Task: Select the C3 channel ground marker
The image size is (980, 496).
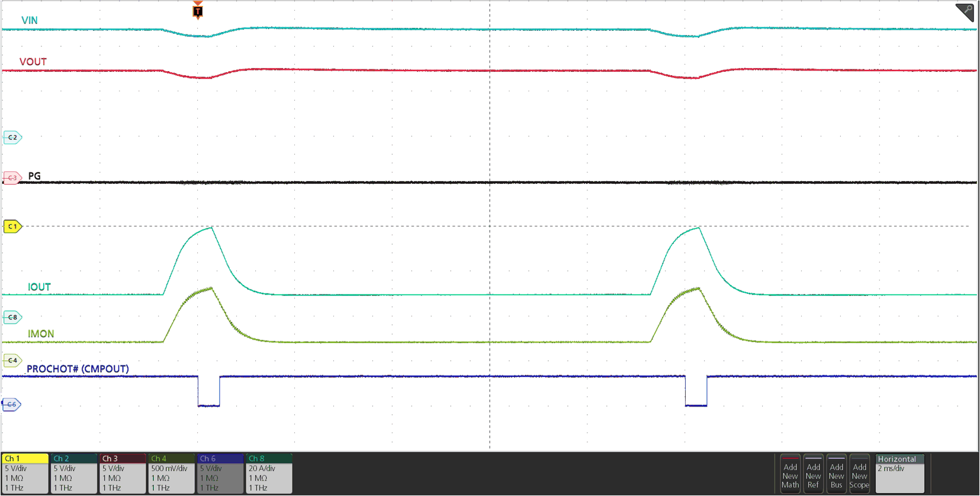Action: click(x=12, y=177)
